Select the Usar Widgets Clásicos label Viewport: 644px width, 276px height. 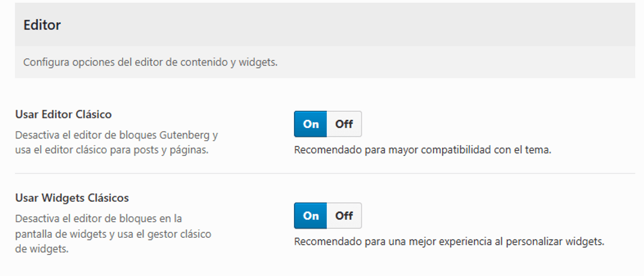(x=72, y=198)
